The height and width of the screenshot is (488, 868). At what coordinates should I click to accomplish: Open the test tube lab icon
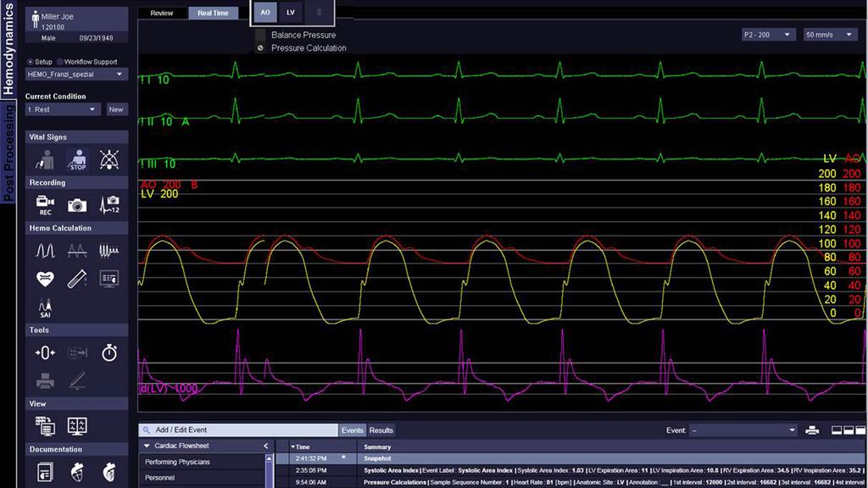(76, 278)
